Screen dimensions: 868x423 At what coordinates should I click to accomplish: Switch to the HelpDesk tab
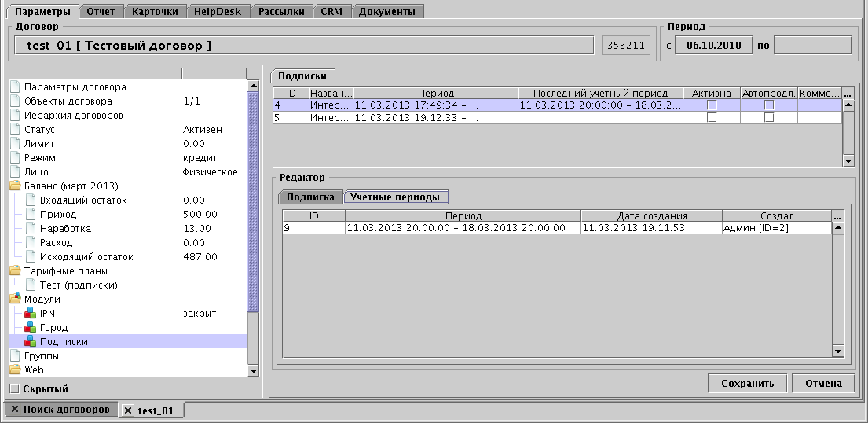[x=220, y=12]
